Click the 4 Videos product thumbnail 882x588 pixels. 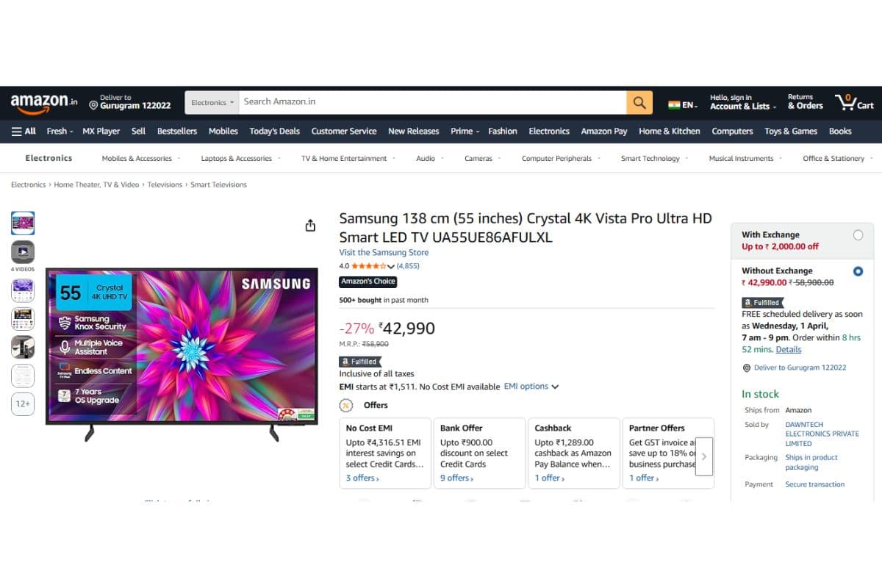[23, 253]
